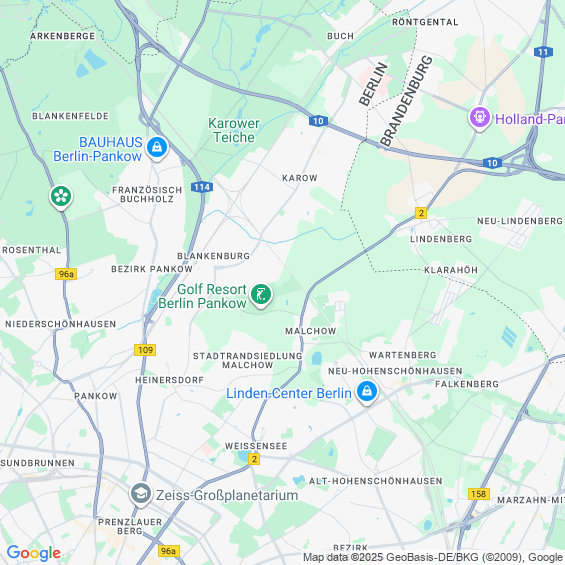Click the A11 highway shield

[543, 52]
